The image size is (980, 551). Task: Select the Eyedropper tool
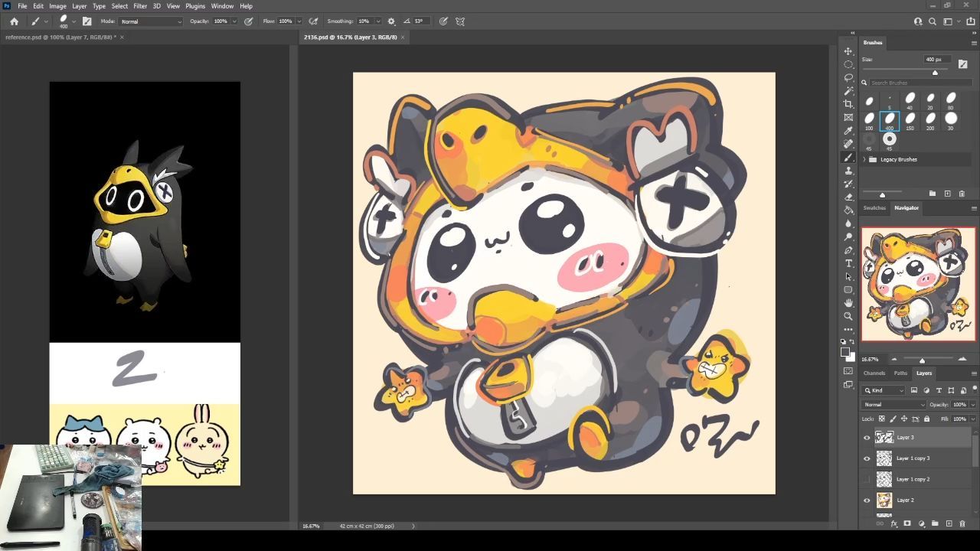click(x=848, y=131)
